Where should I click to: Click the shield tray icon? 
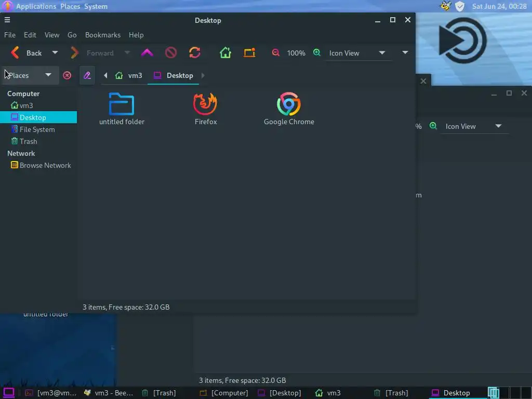pos(460,6)
